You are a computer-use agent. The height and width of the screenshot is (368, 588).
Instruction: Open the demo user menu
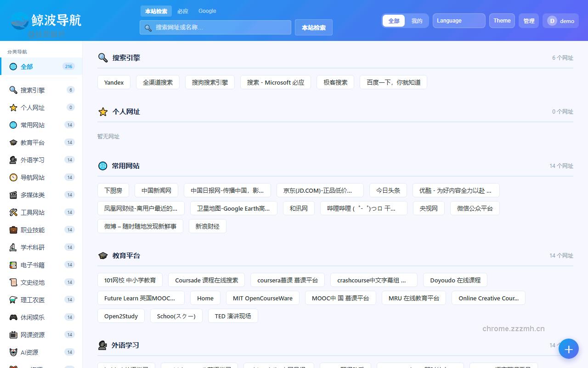pos(560,21)
